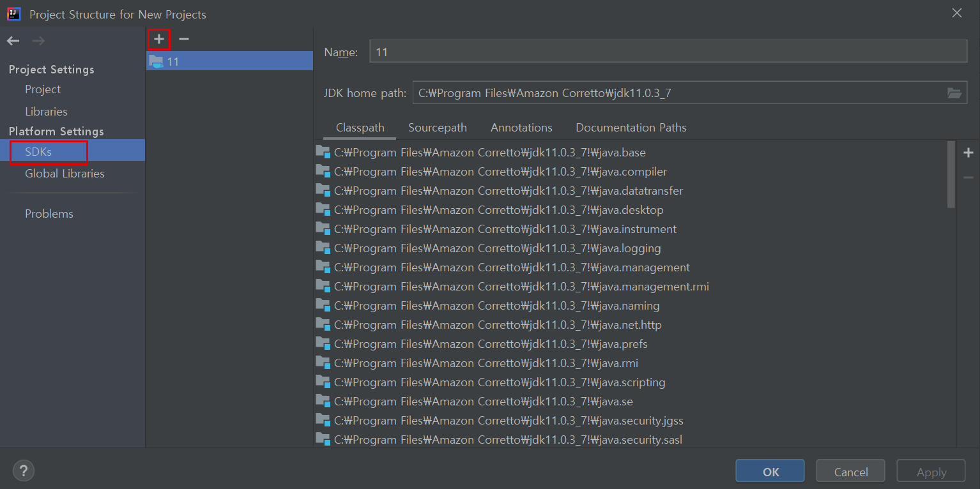Switch to the Annotations tab
Screen dimensions: 980x489
click(521, 128)
